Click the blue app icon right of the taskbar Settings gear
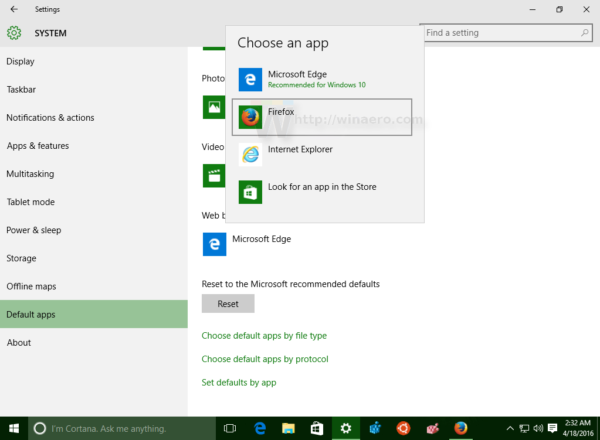The height and width of the screenshot is (440, 600). click(x=375, y=429)
